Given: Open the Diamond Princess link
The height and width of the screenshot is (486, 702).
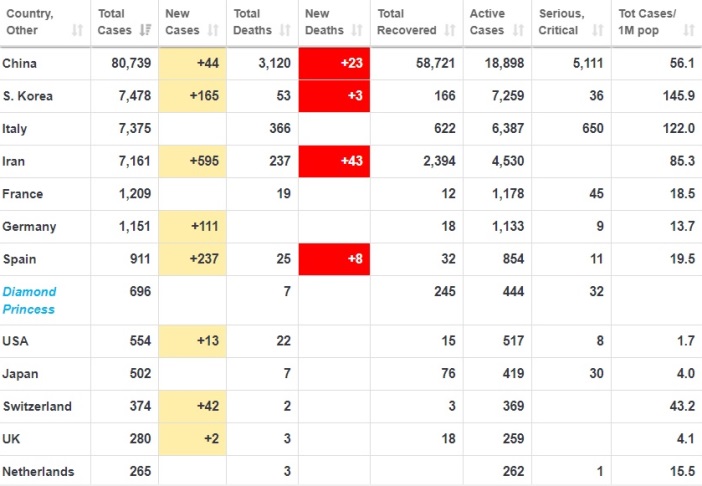Looking at the screenshot, I should (x=30, y=300).
